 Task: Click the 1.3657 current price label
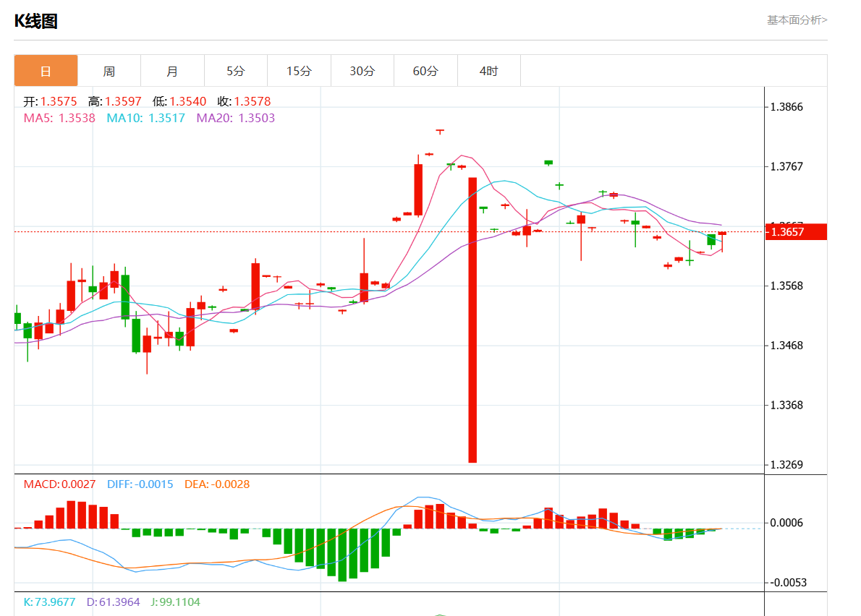[x=796, y=232]
